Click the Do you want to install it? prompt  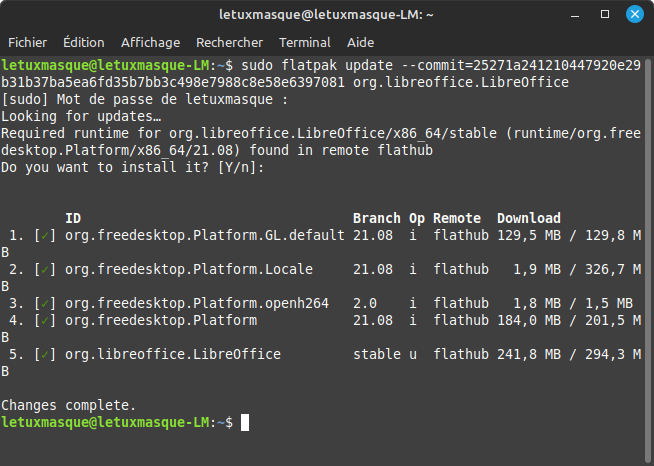[x=133, y=167]
